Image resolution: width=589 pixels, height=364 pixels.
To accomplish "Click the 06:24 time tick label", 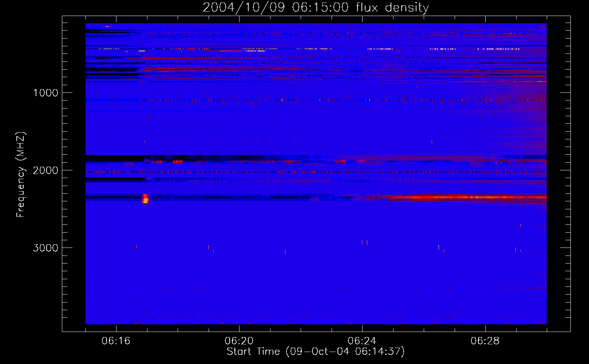I will pos(362,341).
